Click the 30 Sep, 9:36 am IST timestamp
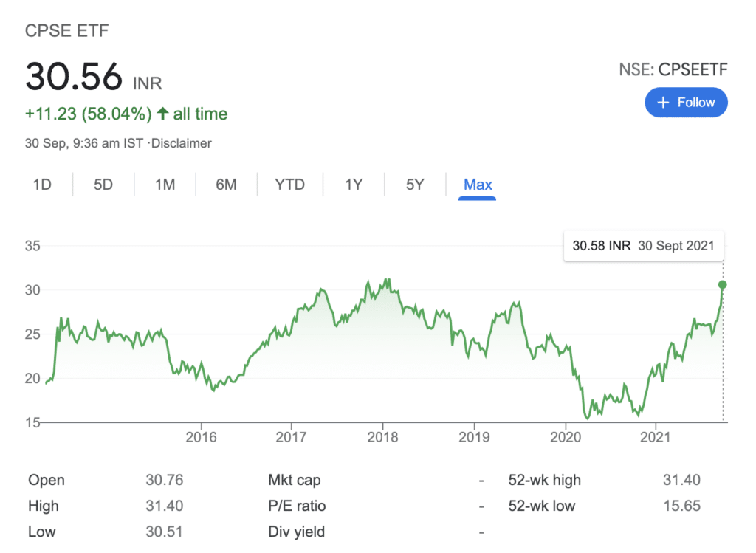Image resolution: width=756 pixels, height=553 pixels. (84, 143)
